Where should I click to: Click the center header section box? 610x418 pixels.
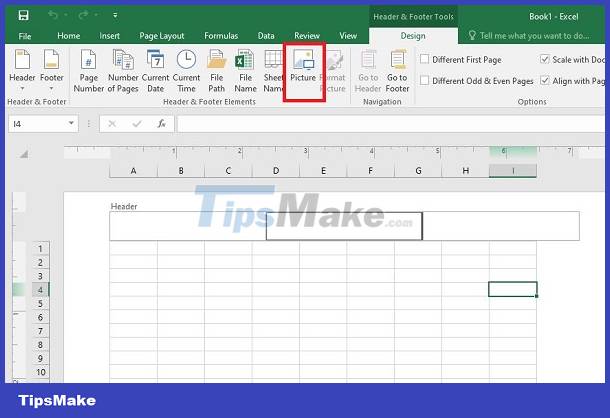(x=344, y=226)
